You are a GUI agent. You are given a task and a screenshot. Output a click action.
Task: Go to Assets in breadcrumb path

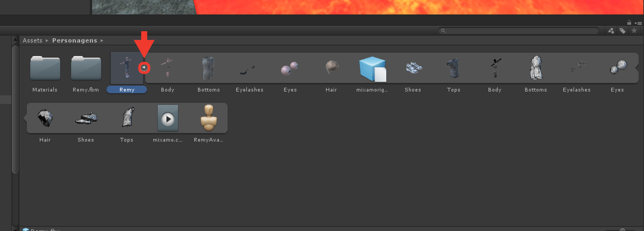pyautogui.click(x=32, y=40)
